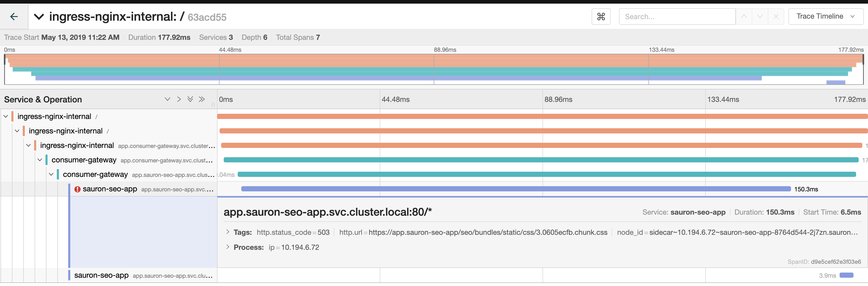The width and height of the screenshot is (868, 286).
Task: Collapse all spans with double right chevron
Action: click(x=202, y=99)
